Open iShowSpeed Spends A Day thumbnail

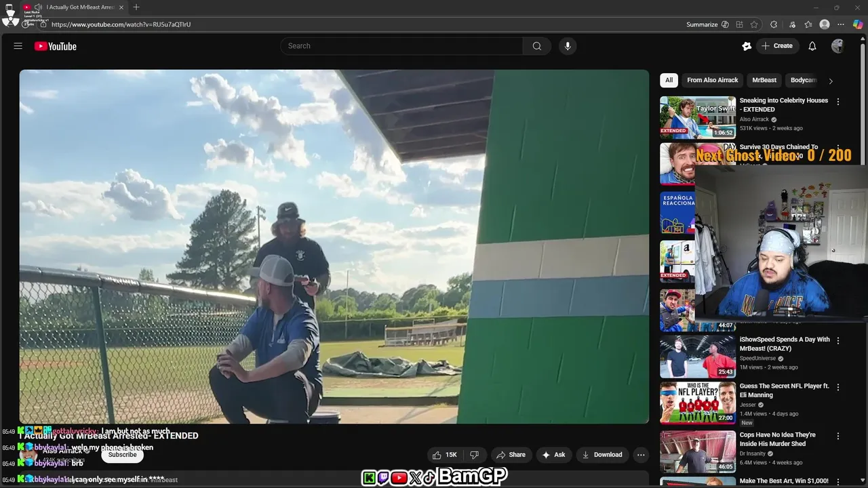[698, 357]
